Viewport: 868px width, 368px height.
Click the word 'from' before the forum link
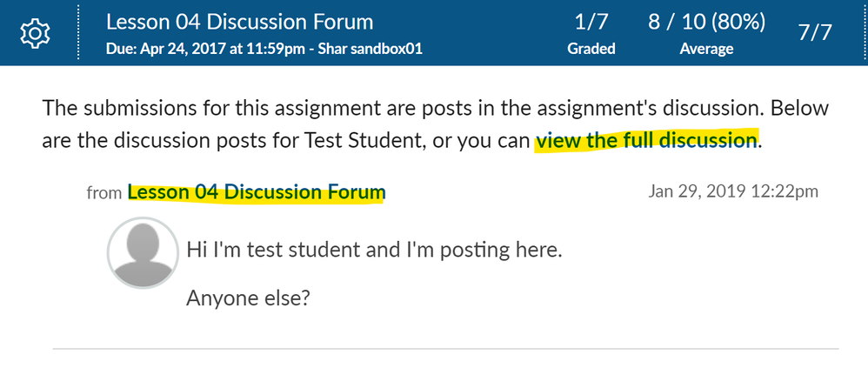pyautogui.click(x=104, y=193)
